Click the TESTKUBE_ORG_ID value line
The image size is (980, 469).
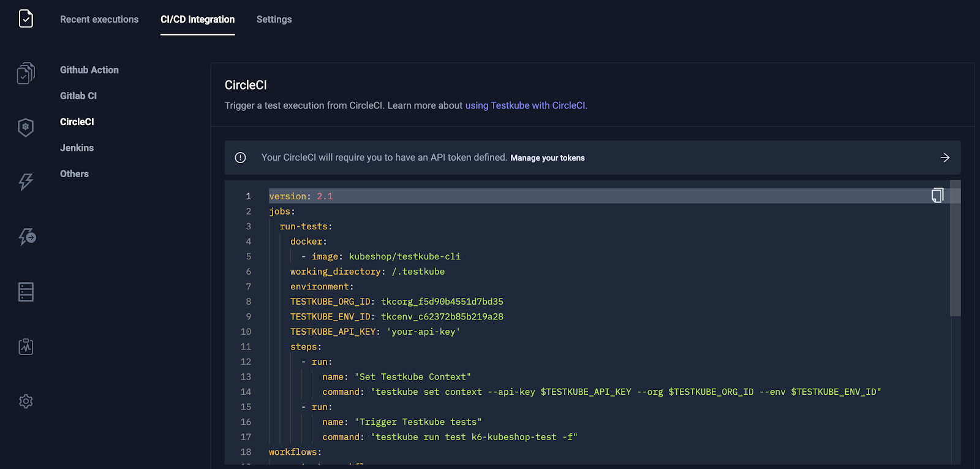click(x=397, y=302)
